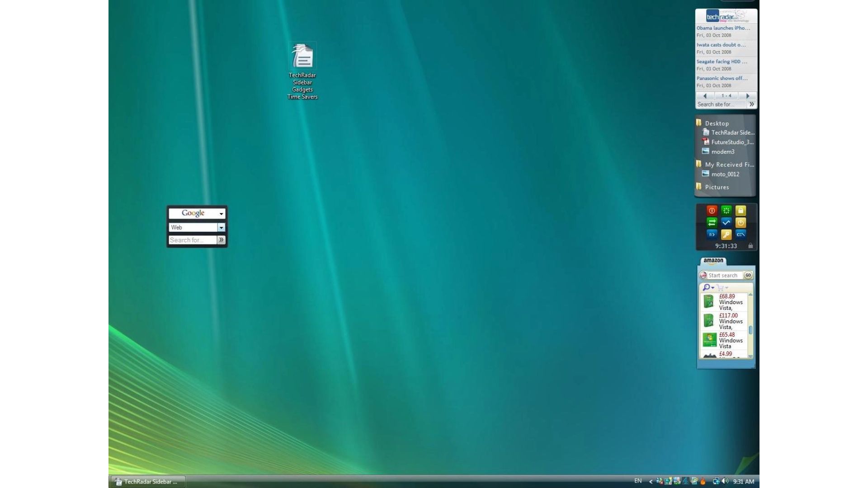Go to next TechRadar headlines page

748,96
